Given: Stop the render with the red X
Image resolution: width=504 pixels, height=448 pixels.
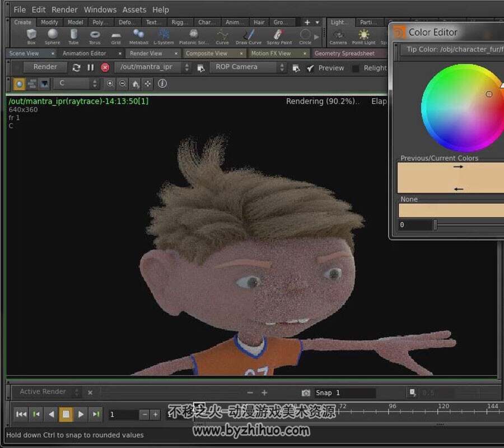Looking at the screenshot, I should tap(105, 68).
